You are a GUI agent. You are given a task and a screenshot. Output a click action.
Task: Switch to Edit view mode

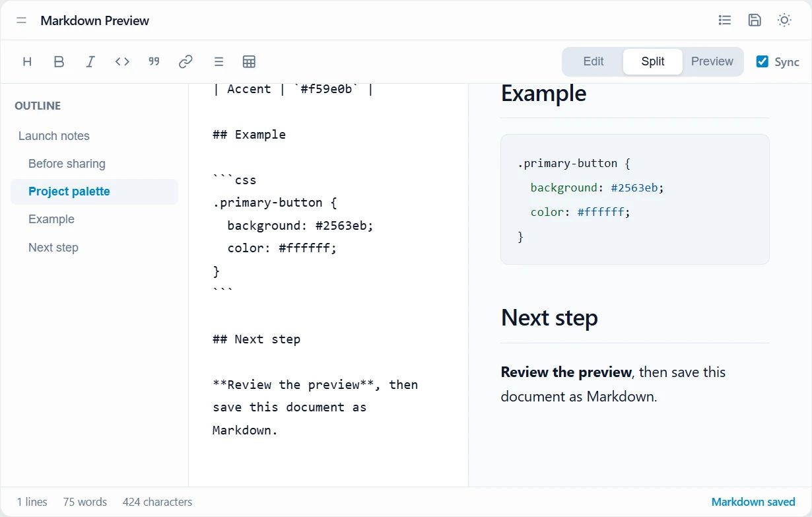click(x=593, y=61)
